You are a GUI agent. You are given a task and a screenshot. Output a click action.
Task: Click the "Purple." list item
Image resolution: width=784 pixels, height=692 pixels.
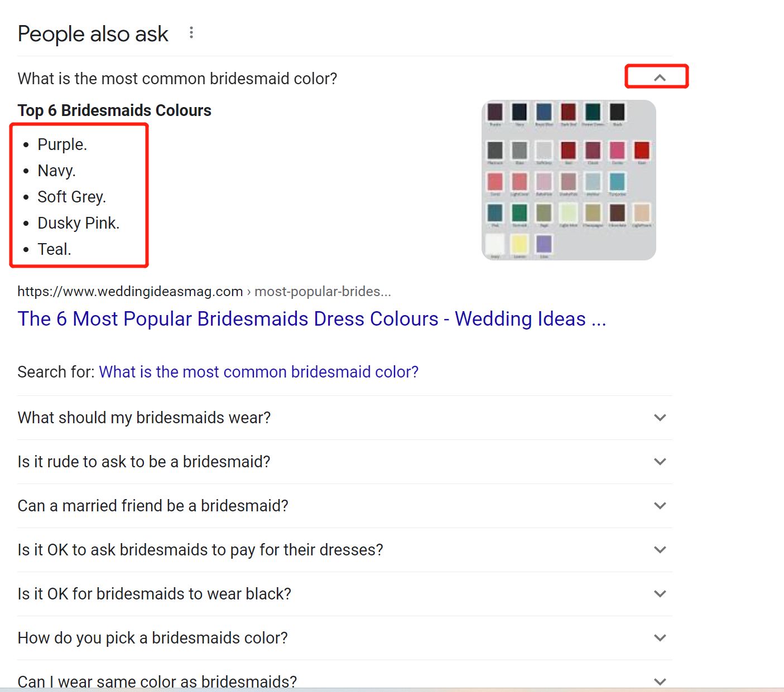pyautogui.click(x=62, y=144)
